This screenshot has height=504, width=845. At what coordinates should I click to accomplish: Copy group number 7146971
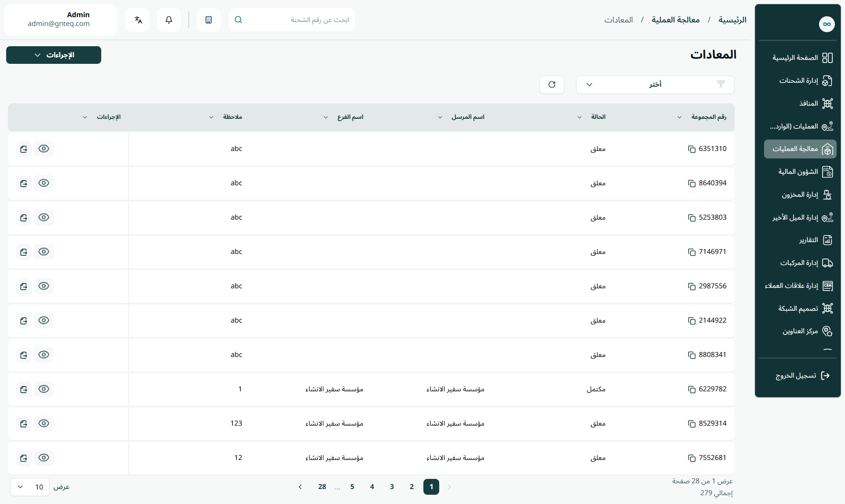(x=691, y=252)
